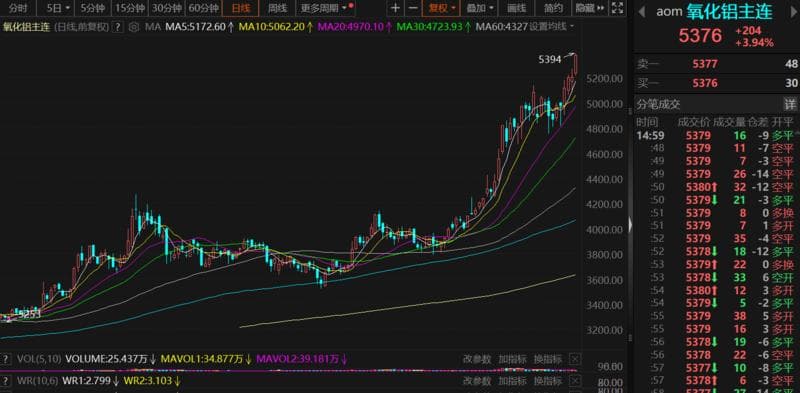Open 复权 adjustment dropdown

pos(441,8)
